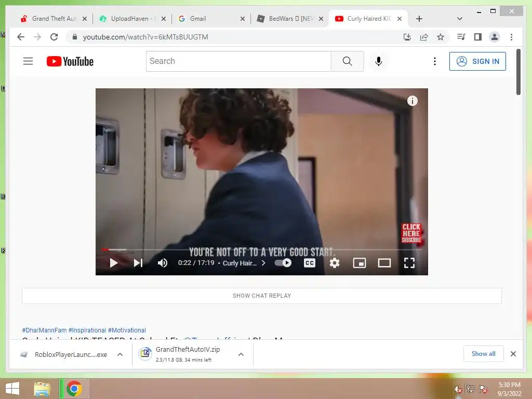This screenshot has width=532, height=399.
Task: Toggle closed captions CC button
Action: pos(310,263)
